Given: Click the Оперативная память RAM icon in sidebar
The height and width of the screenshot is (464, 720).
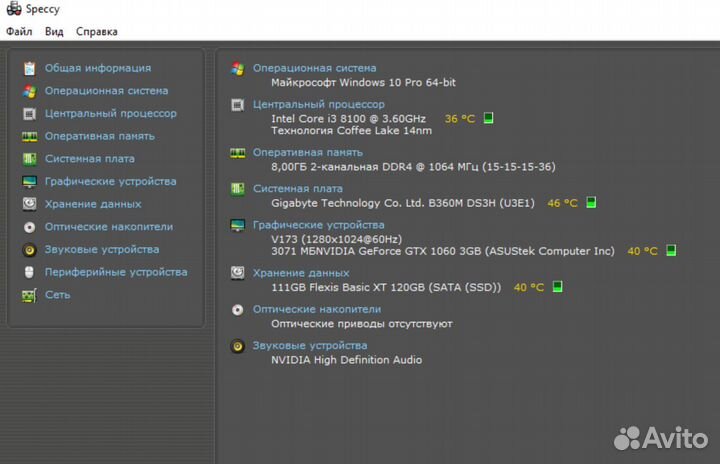Looking at the screenshot, I should (x=29, y=136).
